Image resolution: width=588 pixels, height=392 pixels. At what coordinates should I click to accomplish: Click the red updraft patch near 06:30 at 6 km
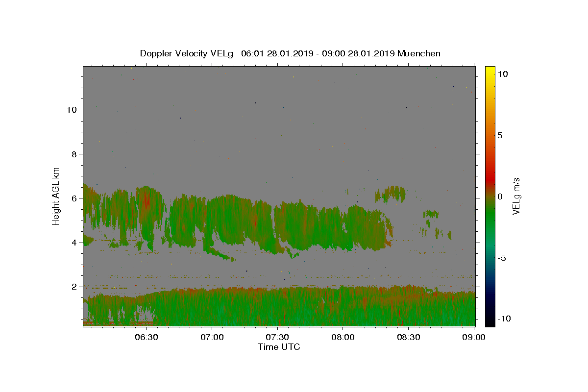[x=146, y=199]
